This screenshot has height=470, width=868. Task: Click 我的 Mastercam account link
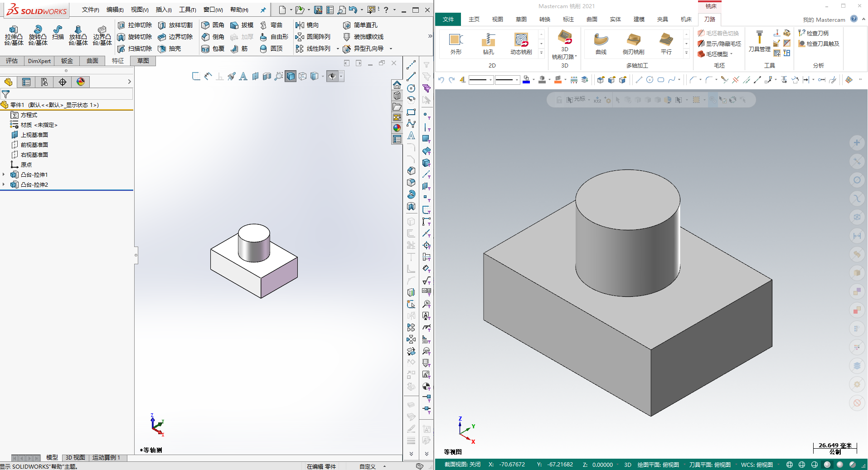tap(824, 19)
